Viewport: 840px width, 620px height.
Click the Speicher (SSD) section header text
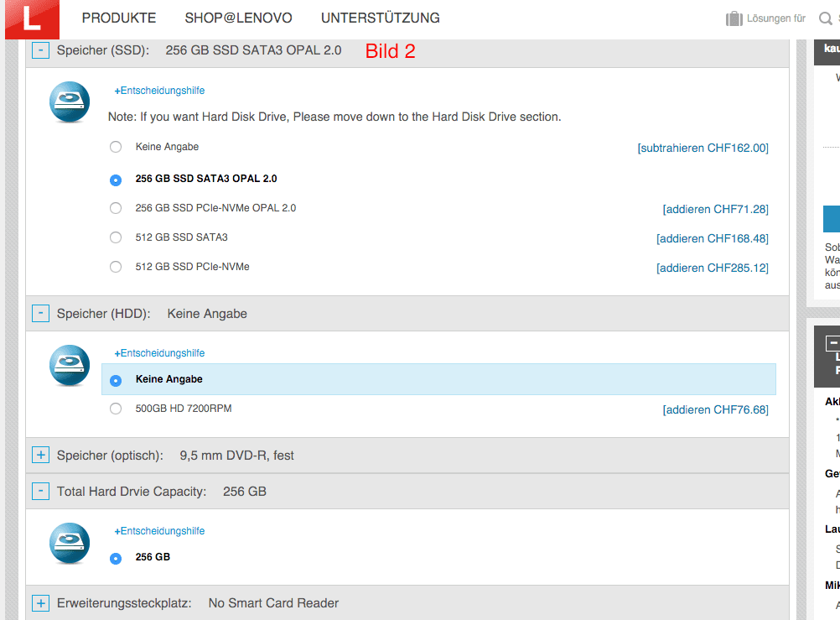tap(103, 50)
